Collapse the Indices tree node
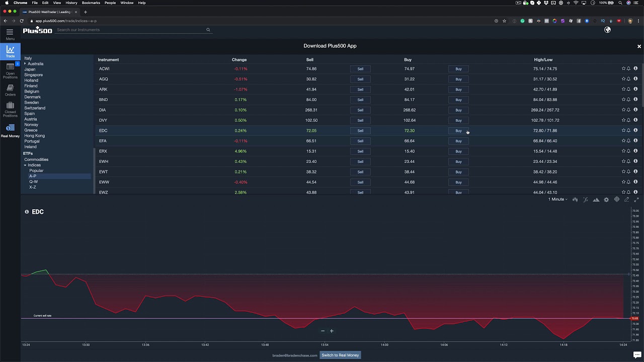This screenshot has height=362, width=644. (25, 165)
